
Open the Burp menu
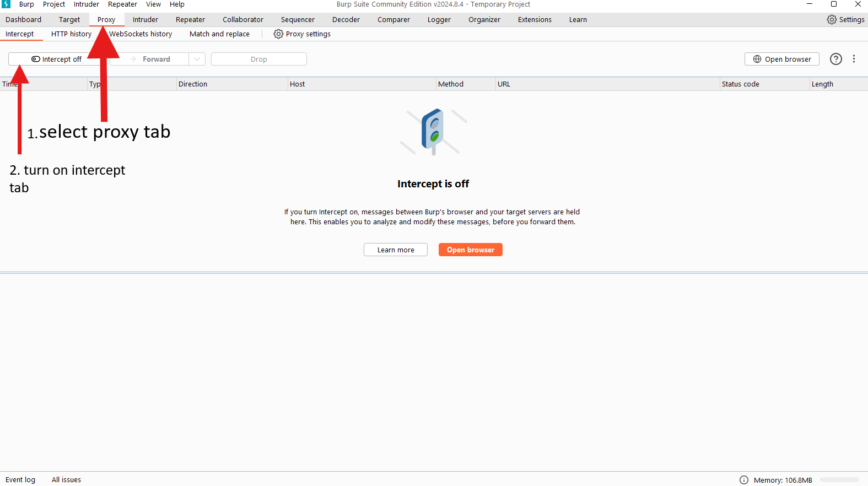coord(26,4)
